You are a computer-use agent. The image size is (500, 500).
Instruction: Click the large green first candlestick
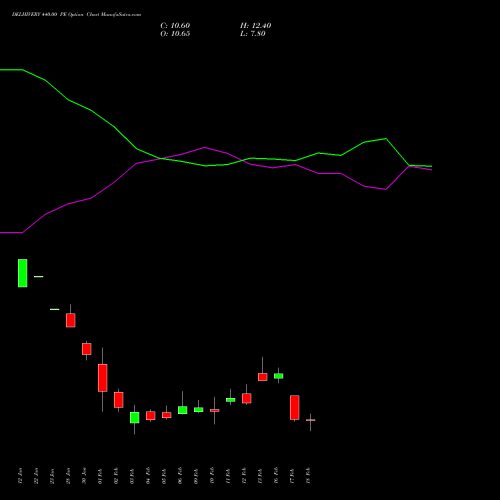point(23,273)
